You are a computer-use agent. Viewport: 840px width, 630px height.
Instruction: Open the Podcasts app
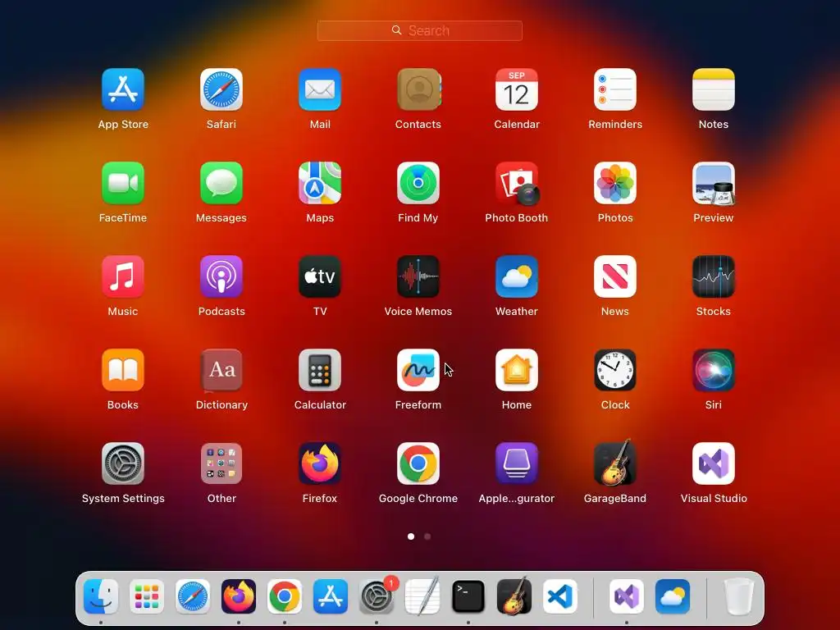pyautogui.click(x=221, y=276)
